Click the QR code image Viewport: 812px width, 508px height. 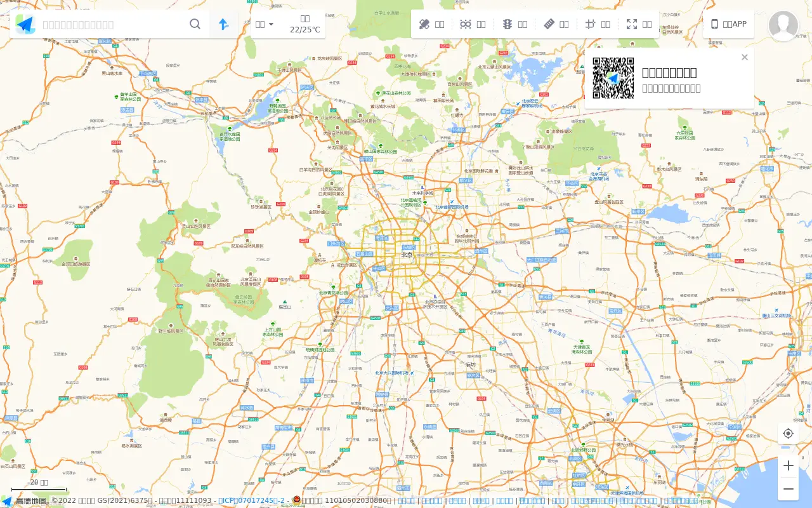point(613,78)
